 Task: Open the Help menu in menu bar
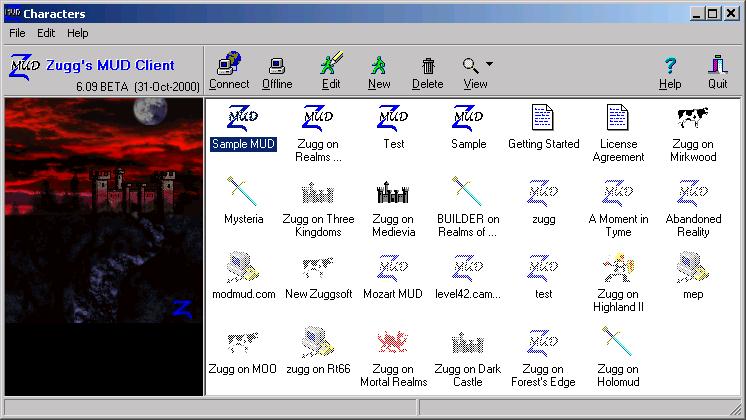pos(78,33)
